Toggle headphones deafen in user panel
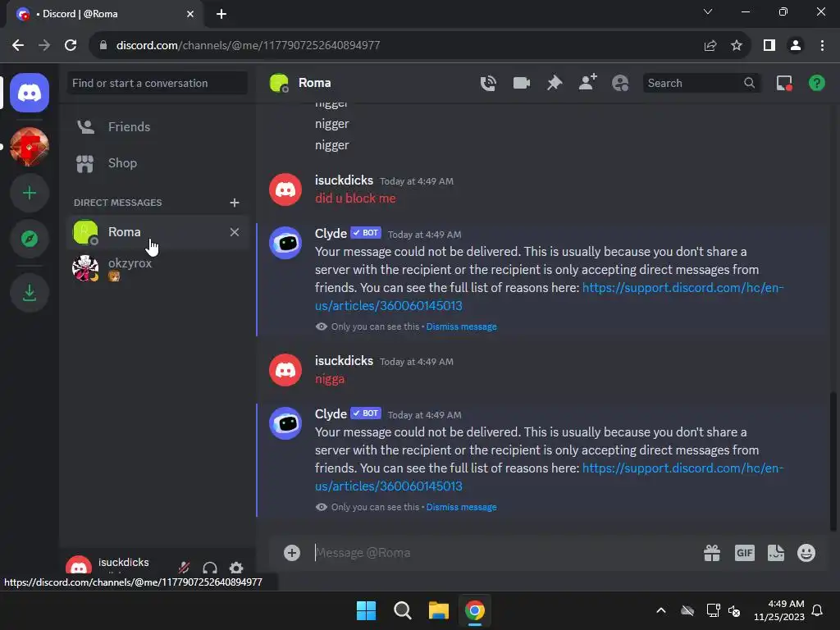This screenshot has width=840, height=630. point(210,568)
